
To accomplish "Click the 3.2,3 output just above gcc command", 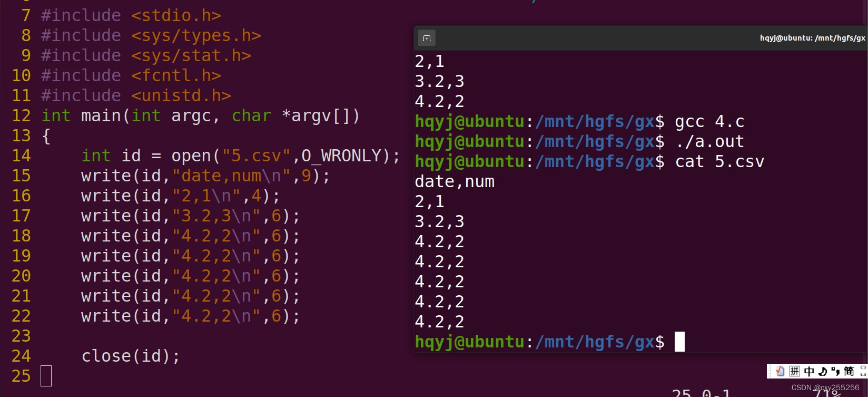I will pyautogui.click(x=439, y=81).
